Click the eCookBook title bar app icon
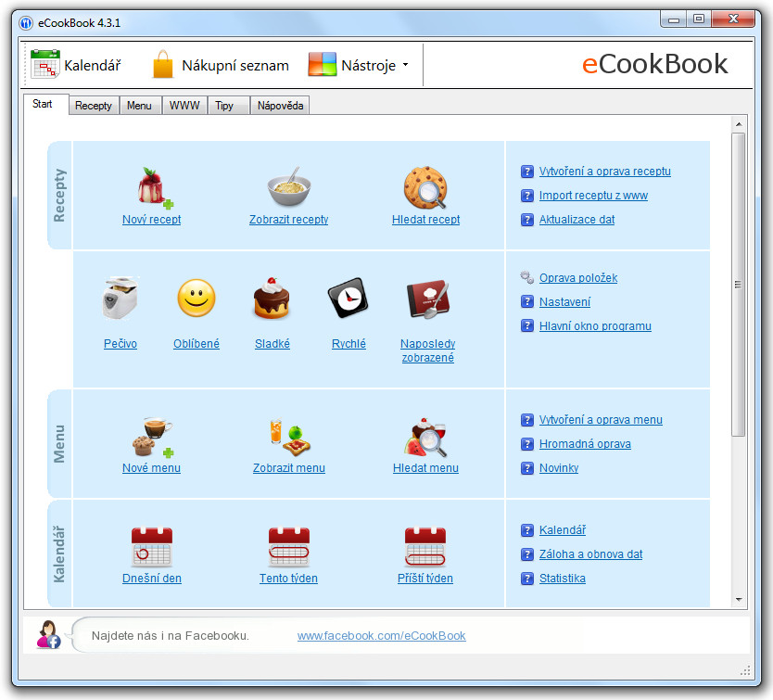Viewport: 773px width, 700px height. pos(26,23)
